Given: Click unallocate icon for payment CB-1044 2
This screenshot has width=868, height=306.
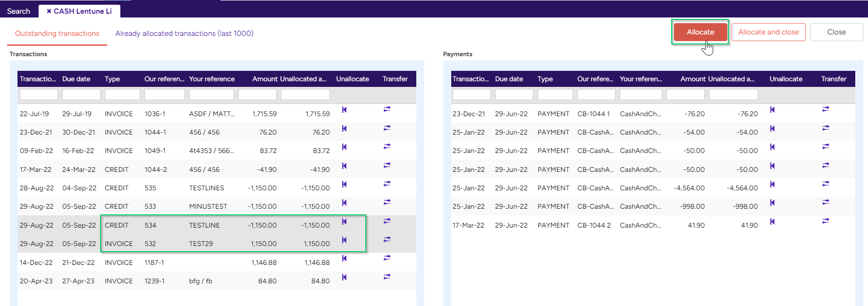Looking at the screenshot, I should [x=772, y=221].
